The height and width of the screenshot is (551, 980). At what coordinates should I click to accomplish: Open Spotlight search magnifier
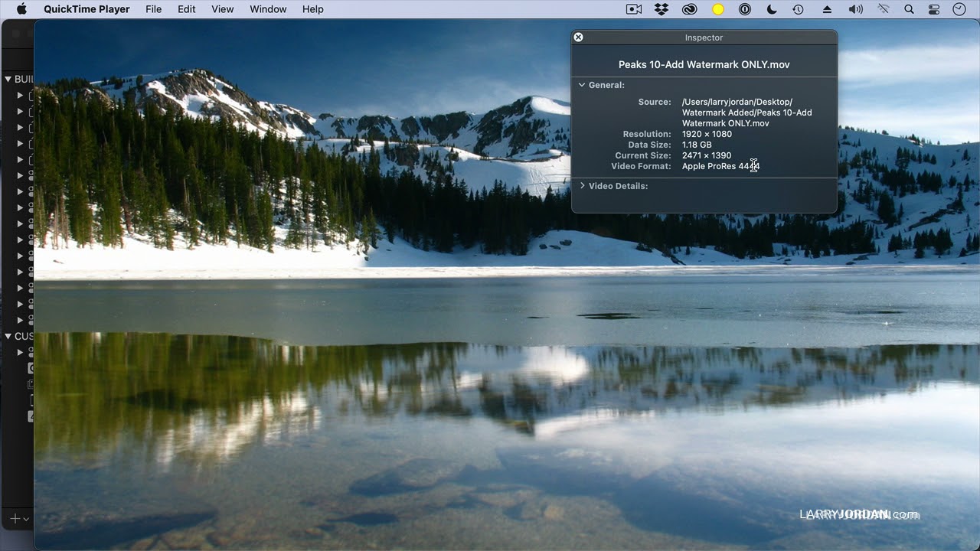pos(909,9)
